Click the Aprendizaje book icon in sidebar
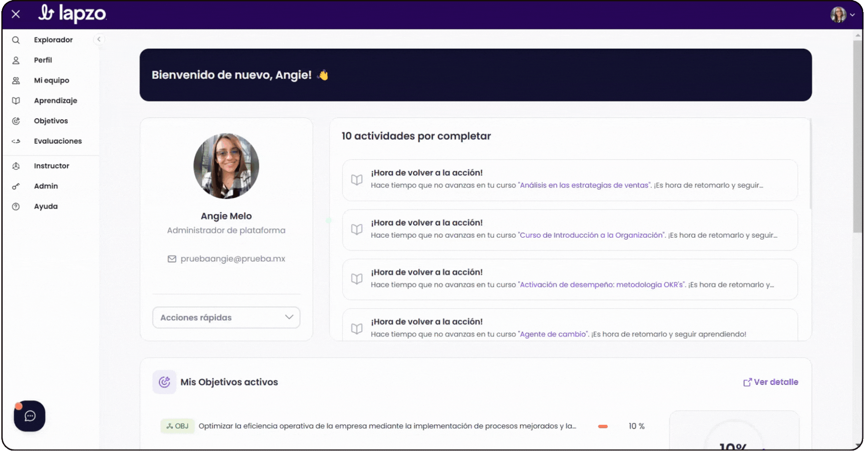 tap(16, 101)
